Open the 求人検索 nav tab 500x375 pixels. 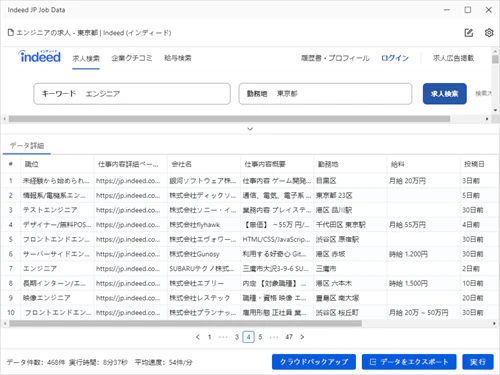(x=86, y=58)
